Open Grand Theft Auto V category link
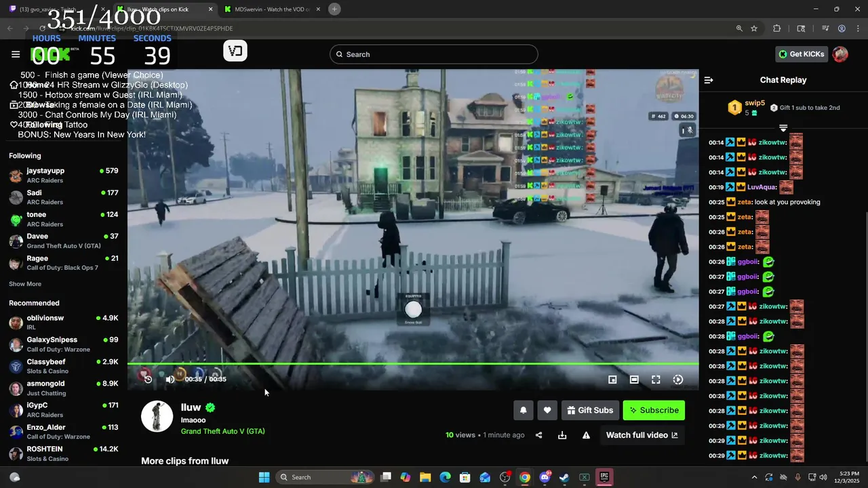Viewport: 868px width, 488px height. coord(222,431)
